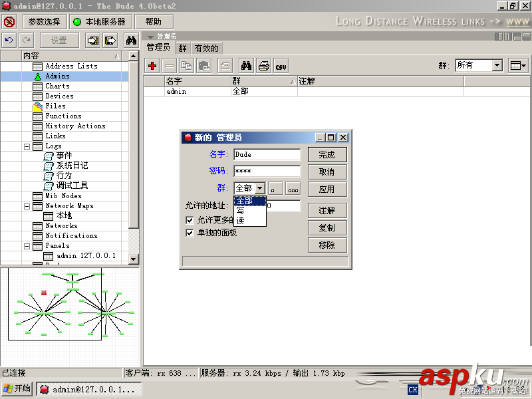Click the network map overview thumbnail
This screenshot has height=399, width=532.
pyautogui.click(x=70, y=317)
